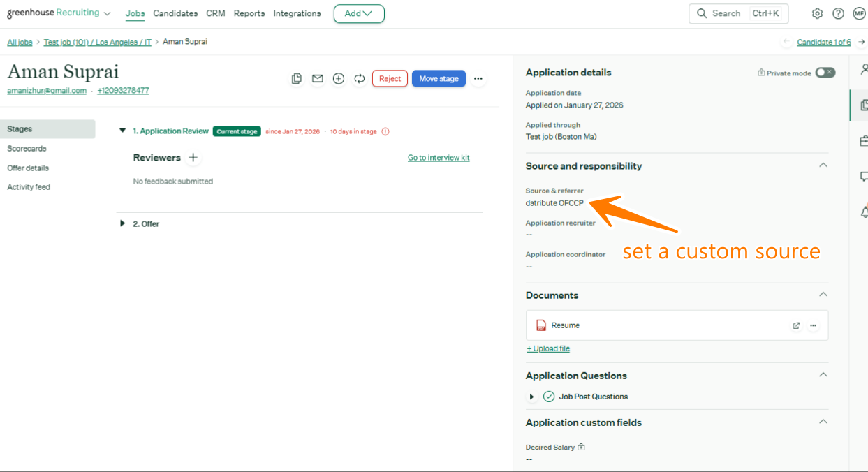Image resolution: width=868 pixels, height=472 pixels.
Task: Expand Job Post Questions
Action: tap(532, 397)
